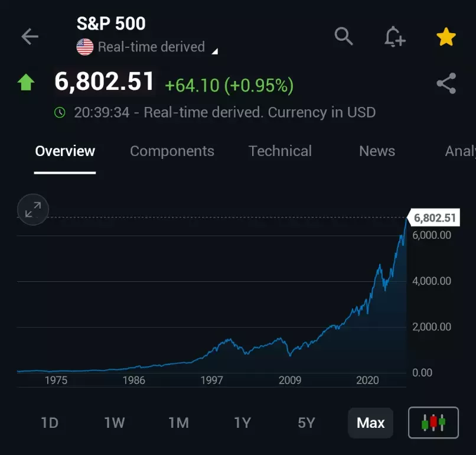Screen dimensions: 476x455
Task: Open the search magnifier icon
Action: [343, 37]
